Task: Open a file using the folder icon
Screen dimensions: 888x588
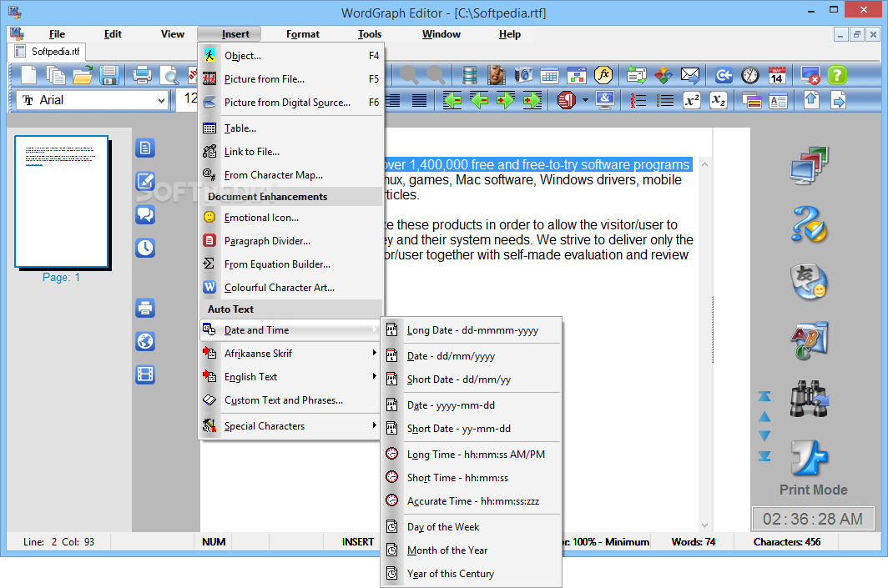Action: (83, 75)
